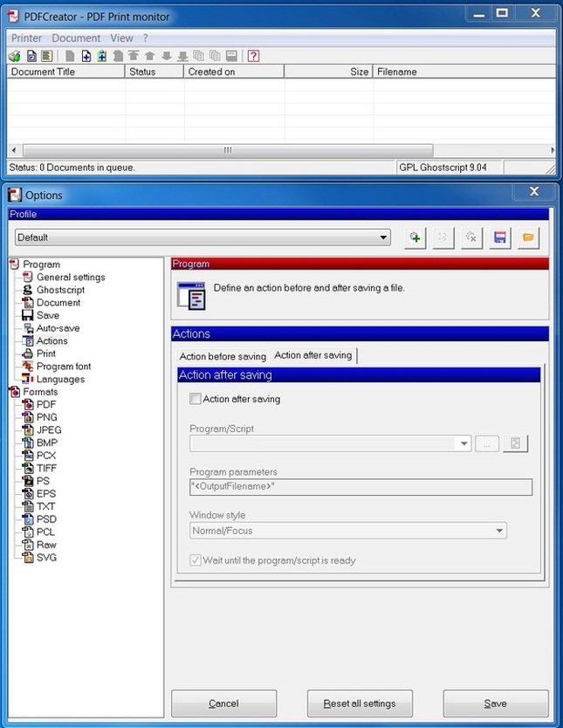Open Print settings in the tree
Screen dimensions: 563x728
click(46, 354)
